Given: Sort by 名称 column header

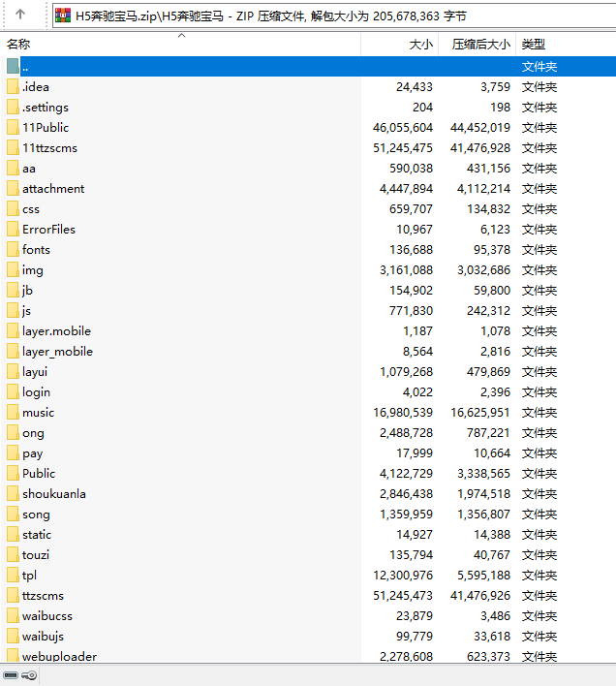Looking at the screenshot, I should [x=18, y=45].
